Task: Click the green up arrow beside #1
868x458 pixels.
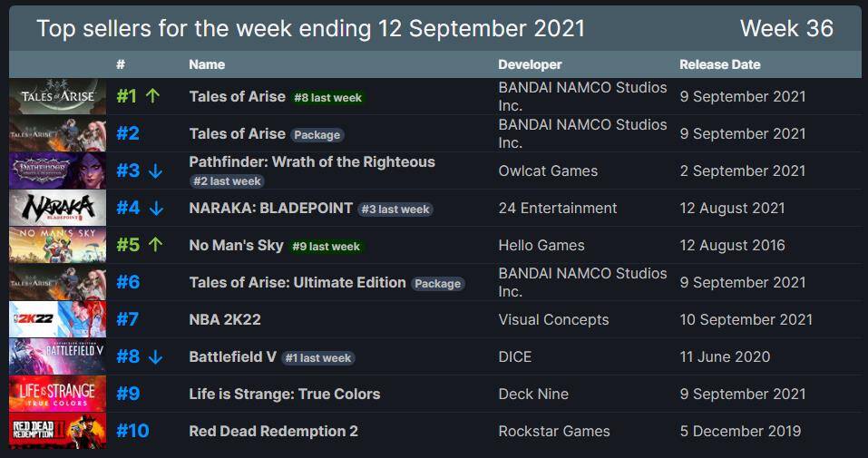Action: pyautogui.click(x=152, y=96)
